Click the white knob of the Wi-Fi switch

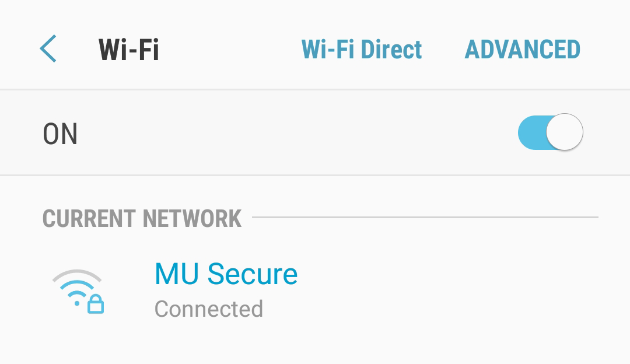click(x=564, y=133)
